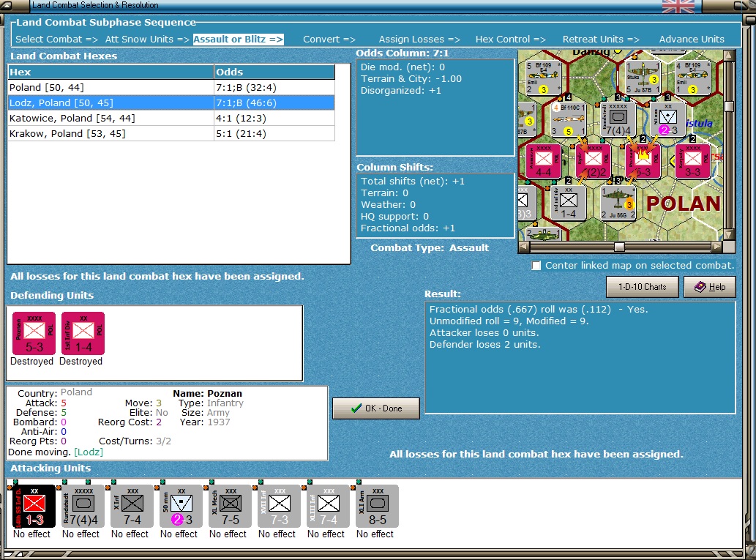Go to Convert subphase
Screen dimensions: 756x560
[x=329, y=40]
